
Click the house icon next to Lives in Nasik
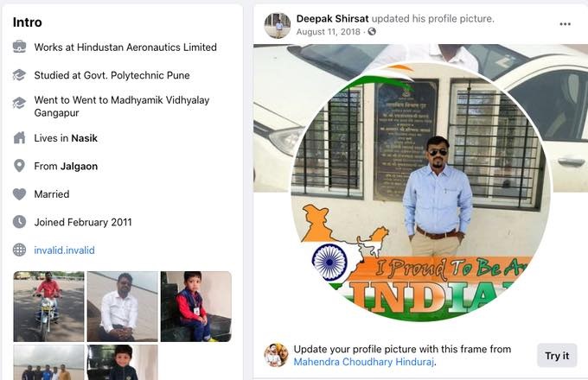(x=20, y=138)
